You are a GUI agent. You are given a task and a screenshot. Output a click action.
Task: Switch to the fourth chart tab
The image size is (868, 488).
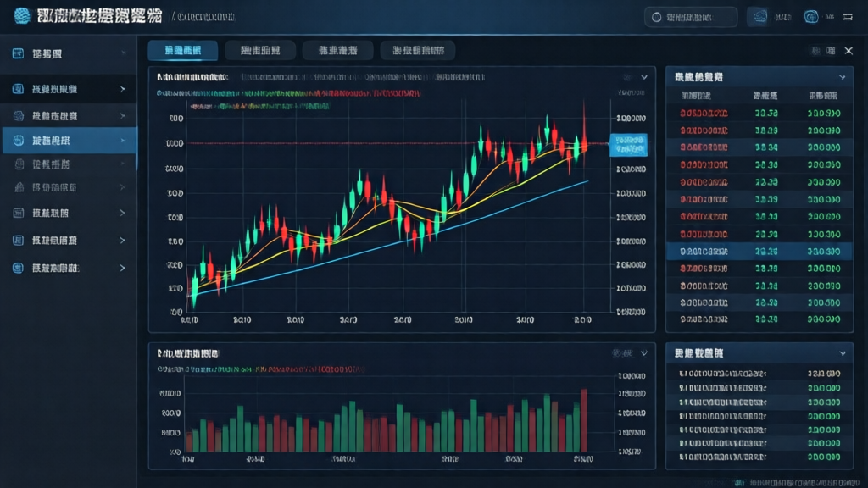point(418,51)
